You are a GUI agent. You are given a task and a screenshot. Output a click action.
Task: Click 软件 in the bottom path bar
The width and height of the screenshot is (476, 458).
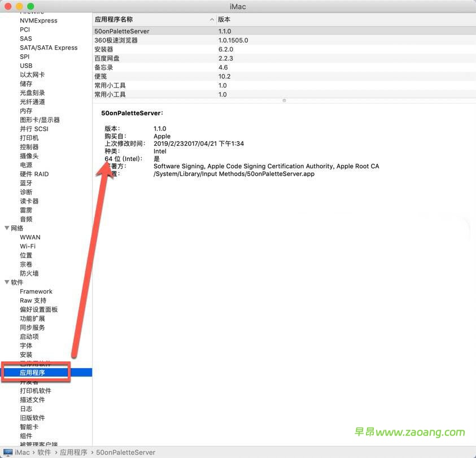tap(44, 452)
